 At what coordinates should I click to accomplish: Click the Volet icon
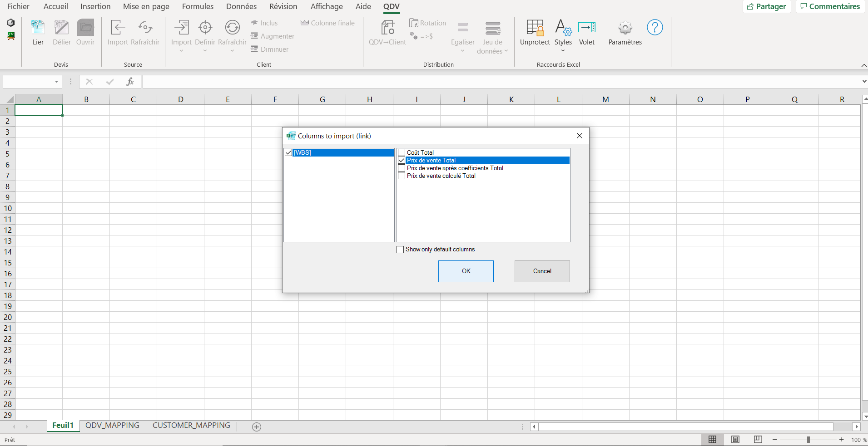[x=586, y=28]
